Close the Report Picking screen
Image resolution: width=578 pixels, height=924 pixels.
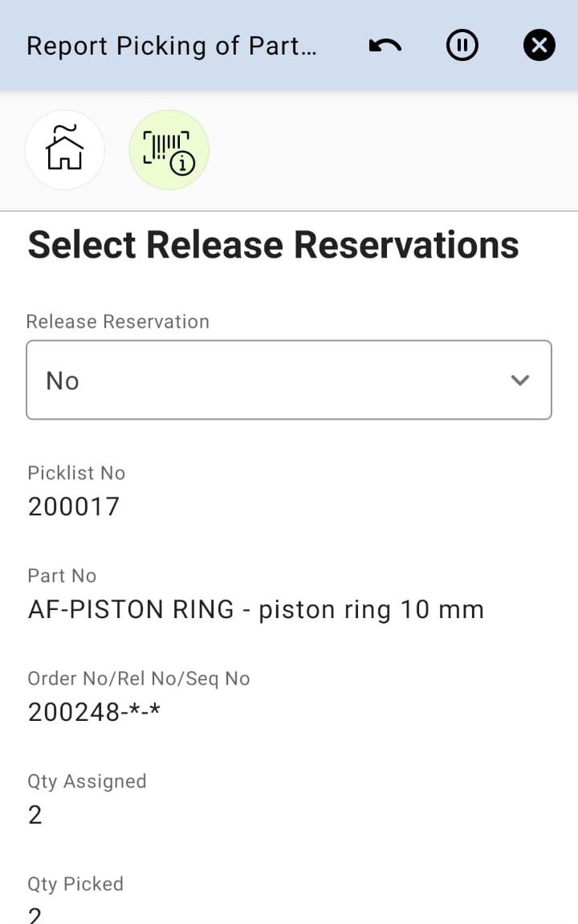[x=539, y=46]
